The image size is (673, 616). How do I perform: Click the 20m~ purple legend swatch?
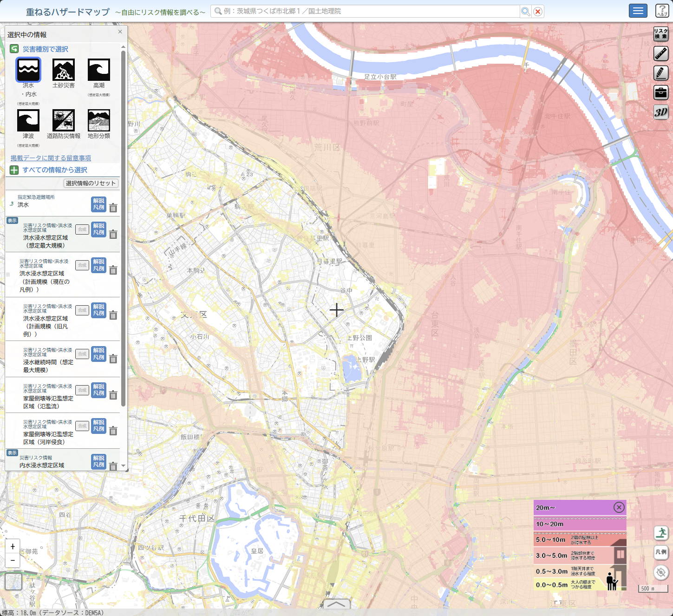(x=571, y=508)
